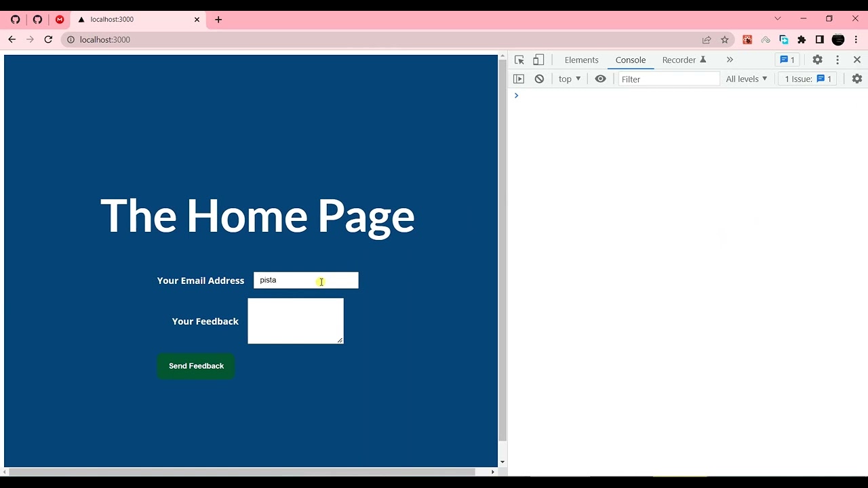Click the Your Email Address label
The width and height of the screenshot is (868, 488).
tap(201, 281)
